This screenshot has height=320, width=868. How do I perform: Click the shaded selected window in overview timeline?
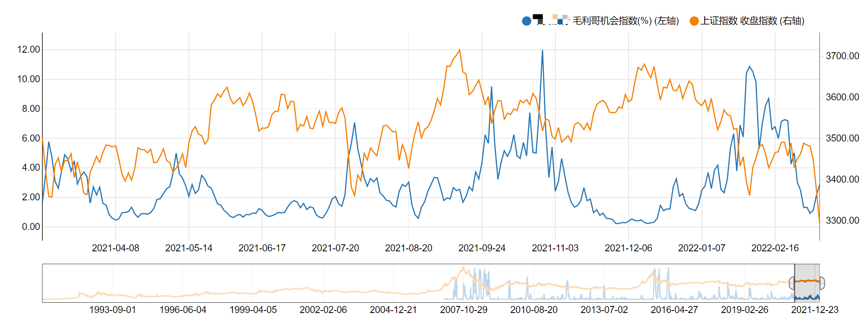click(x=807, y=283)
